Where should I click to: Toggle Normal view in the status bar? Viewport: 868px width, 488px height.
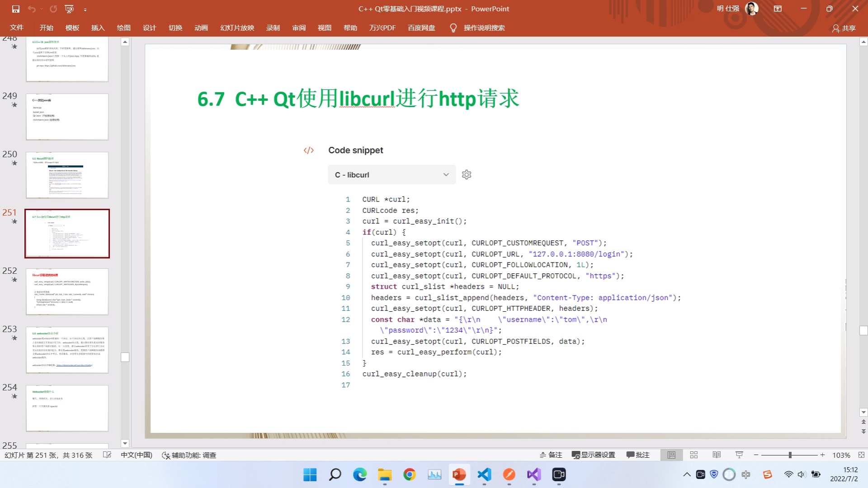pos(671,455)
